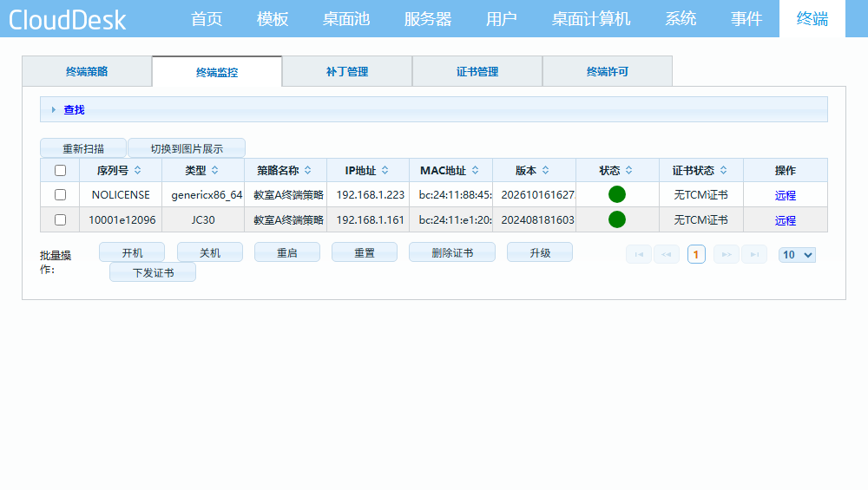The width and height of the screenshot is (868, 490).
Task: Sort table by 策略名称 column arrows
Action: click(x=308, y=170)
